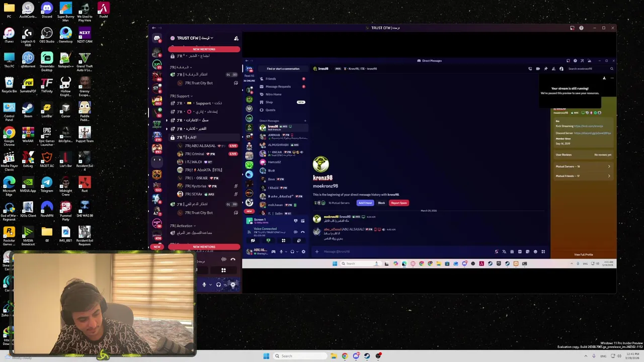644x362 pixels.
Task: Toggle noise suppression in outer voice panel
Action: (223, 259)
